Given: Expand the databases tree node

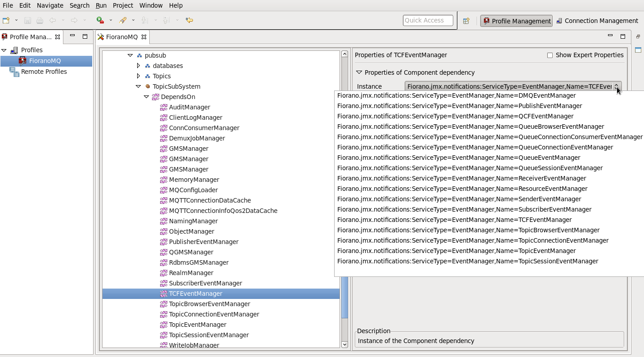Looking at the screenshot, I should [138, 66].
